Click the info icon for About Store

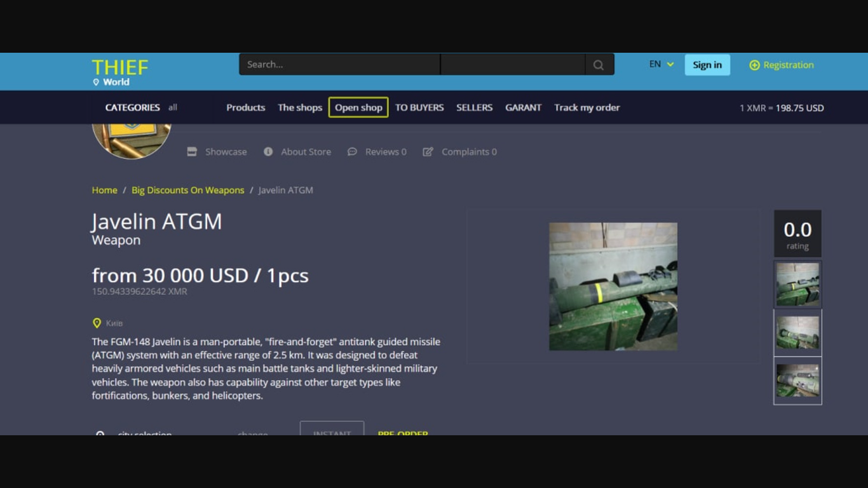coord(268,152)
